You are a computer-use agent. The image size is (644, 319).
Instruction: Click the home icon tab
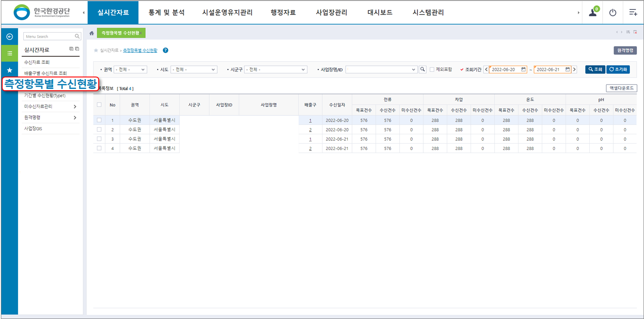[x=92, y=33]
